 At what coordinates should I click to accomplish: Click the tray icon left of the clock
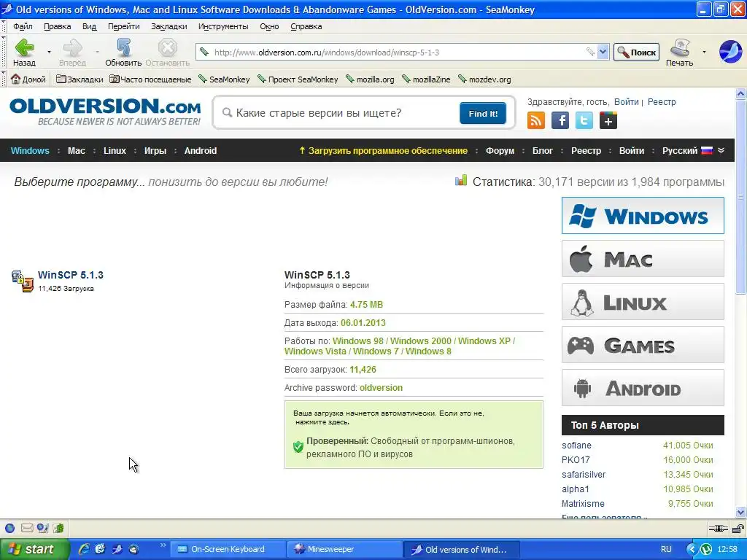coord(706,549)
